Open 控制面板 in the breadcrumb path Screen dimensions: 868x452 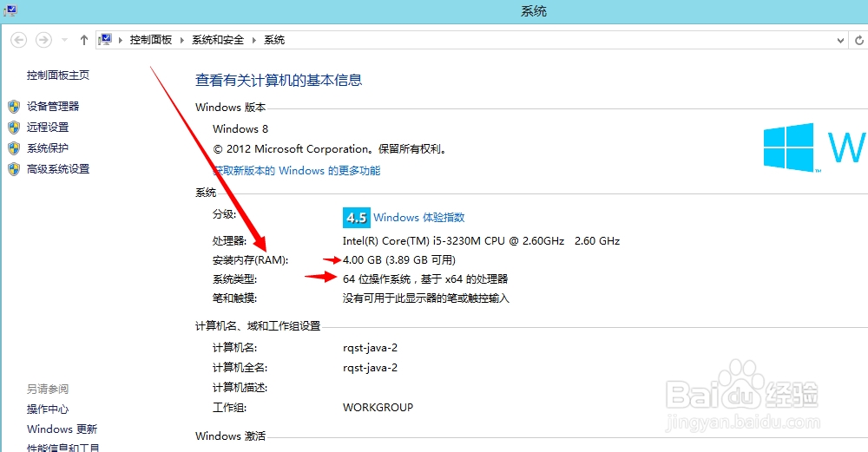(x=150, y=40)
